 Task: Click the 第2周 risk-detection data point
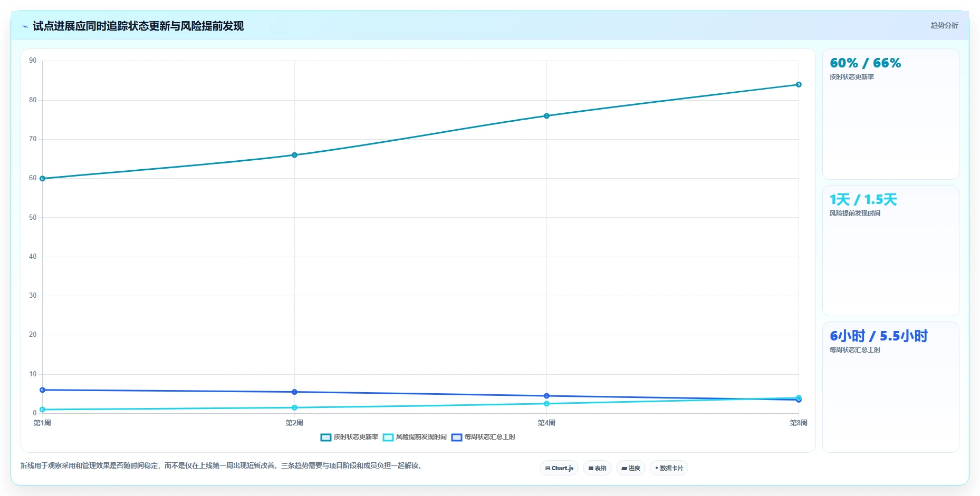(294, 407)
